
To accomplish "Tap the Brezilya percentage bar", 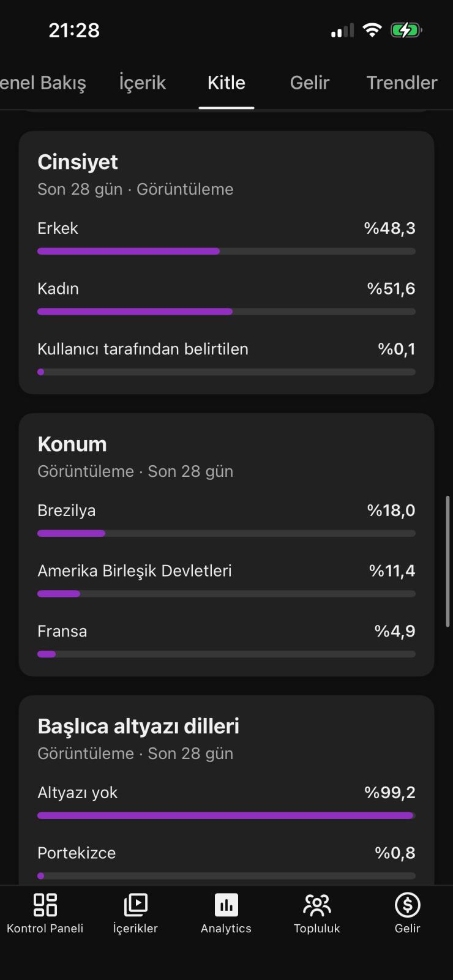I will 226,533.
